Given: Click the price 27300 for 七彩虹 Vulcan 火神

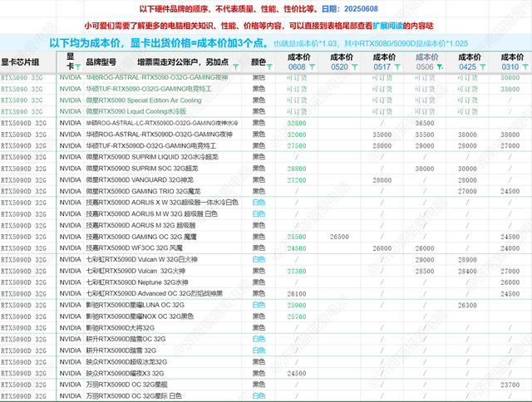Looking at the screenshot, I should (297, 271).
